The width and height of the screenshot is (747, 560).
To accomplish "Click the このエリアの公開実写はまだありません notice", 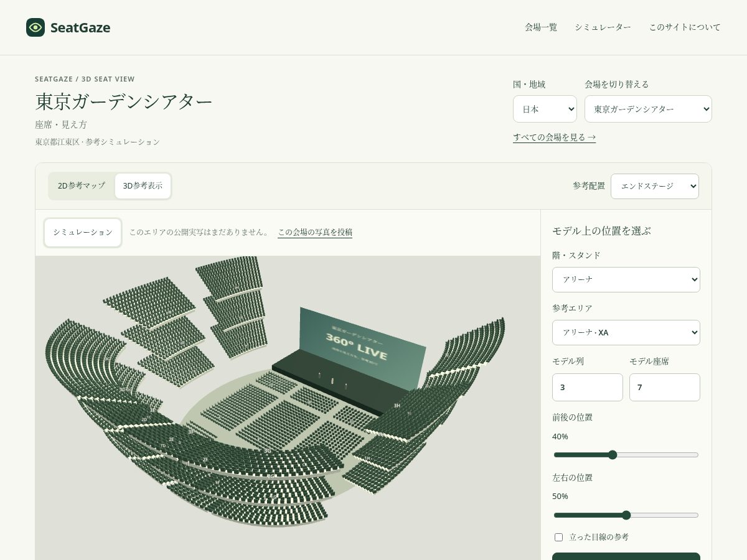I will (199, 232).
